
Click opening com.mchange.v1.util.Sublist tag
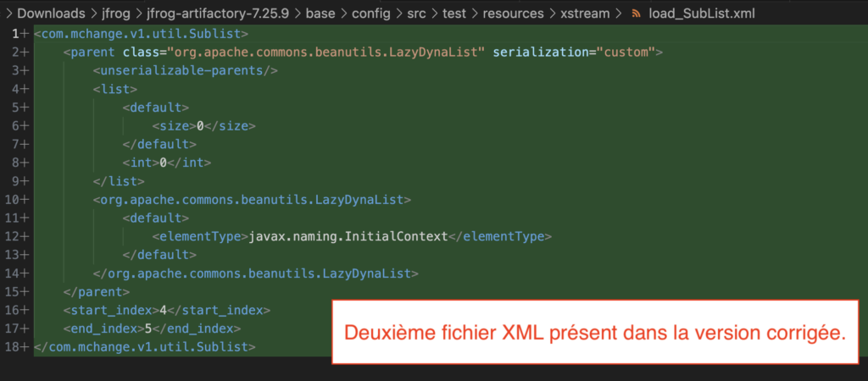tap(141, 34)
